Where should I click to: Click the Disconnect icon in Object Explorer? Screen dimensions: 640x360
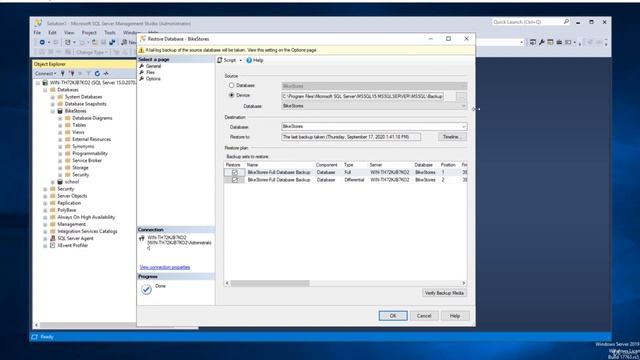pos(72,73)
